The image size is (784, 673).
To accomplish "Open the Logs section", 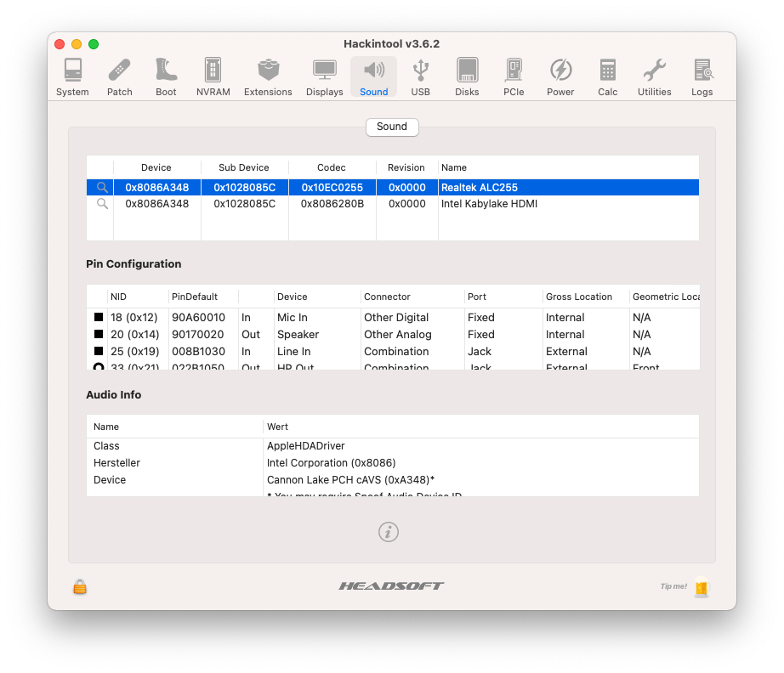I will pyautogui.click(x=702, y=77).
